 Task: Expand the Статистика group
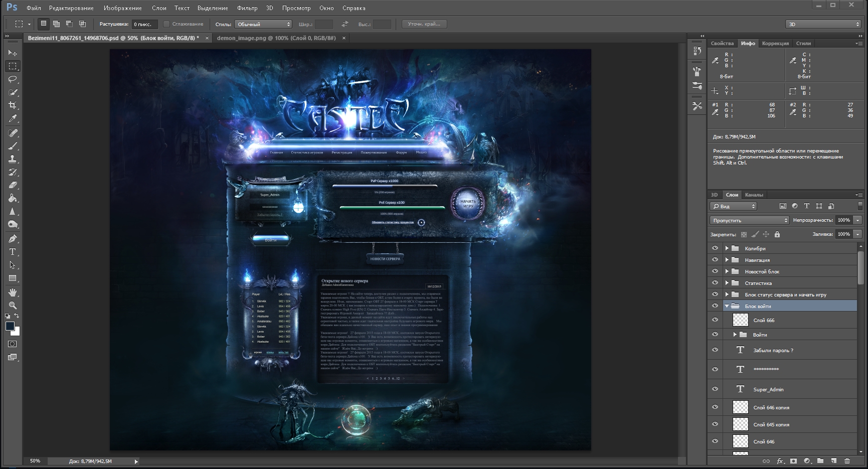point(727,283)
